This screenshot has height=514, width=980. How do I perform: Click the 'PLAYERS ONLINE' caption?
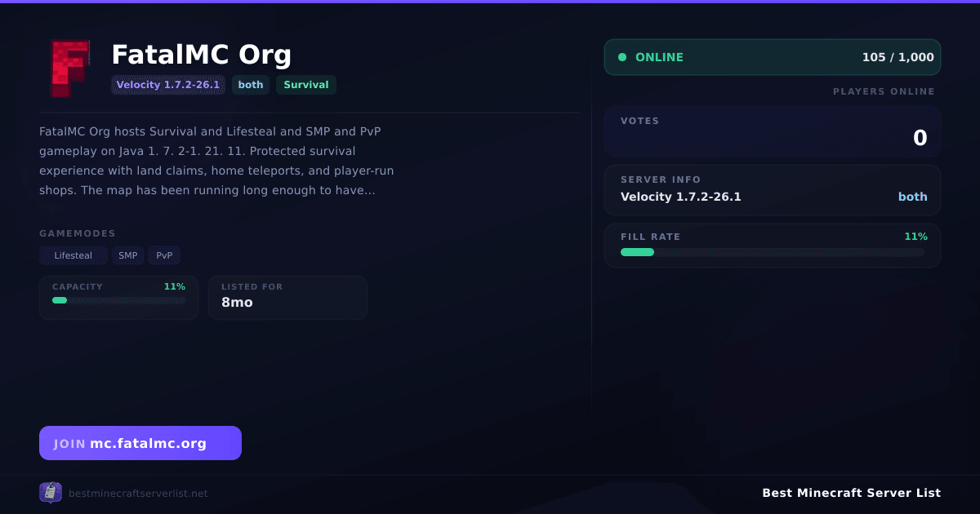pos(884,91)
